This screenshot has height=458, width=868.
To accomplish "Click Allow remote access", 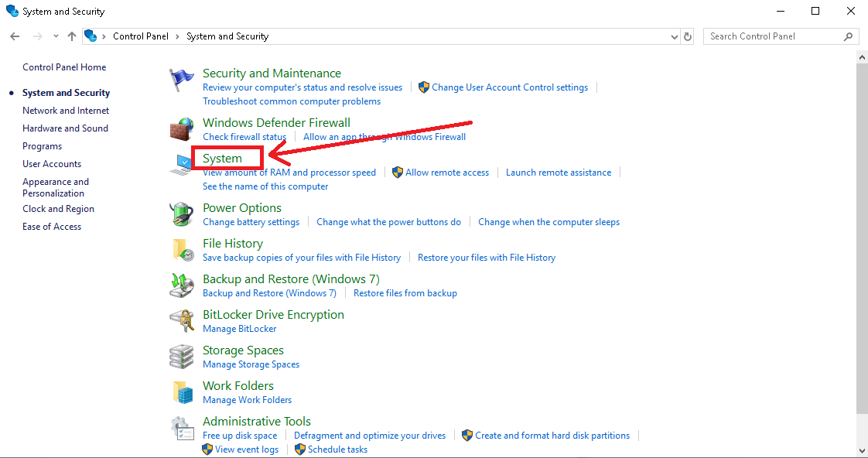I will 447,173.
